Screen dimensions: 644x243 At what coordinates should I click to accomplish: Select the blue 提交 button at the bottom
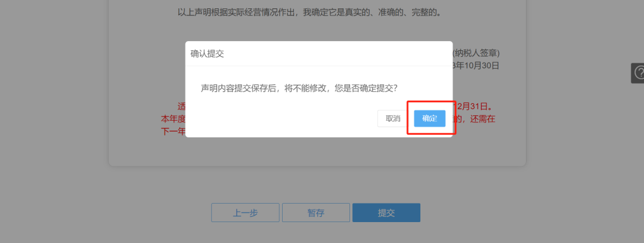[x=386, y=213]
